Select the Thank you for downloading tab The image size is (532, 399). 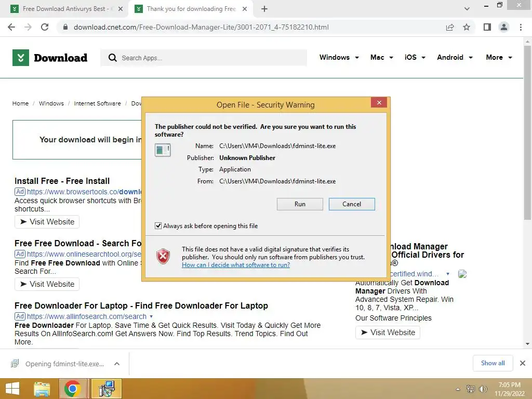191,9
